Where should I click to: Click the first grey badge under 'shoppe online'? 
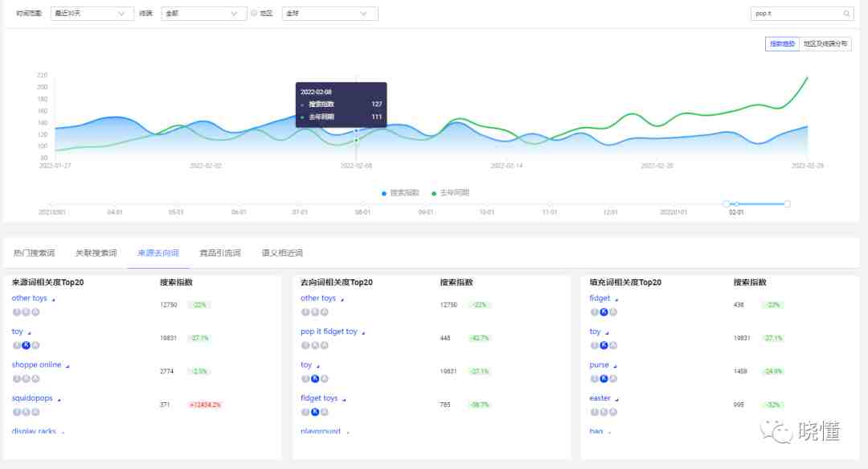point(17,379)
